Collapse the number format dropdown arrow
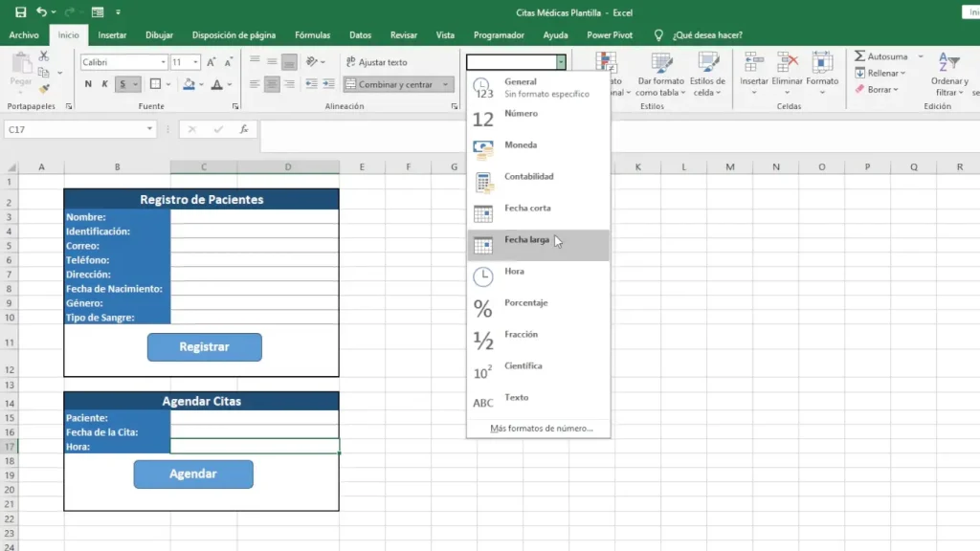This screenshot has height=551, width=980. [561, 62]
